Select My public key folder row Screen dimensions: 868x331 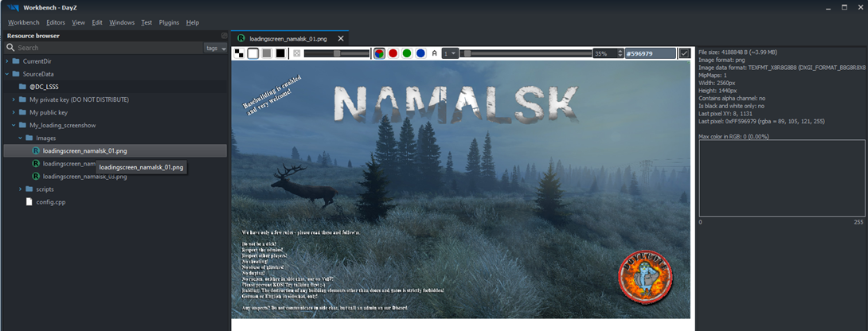115,112
